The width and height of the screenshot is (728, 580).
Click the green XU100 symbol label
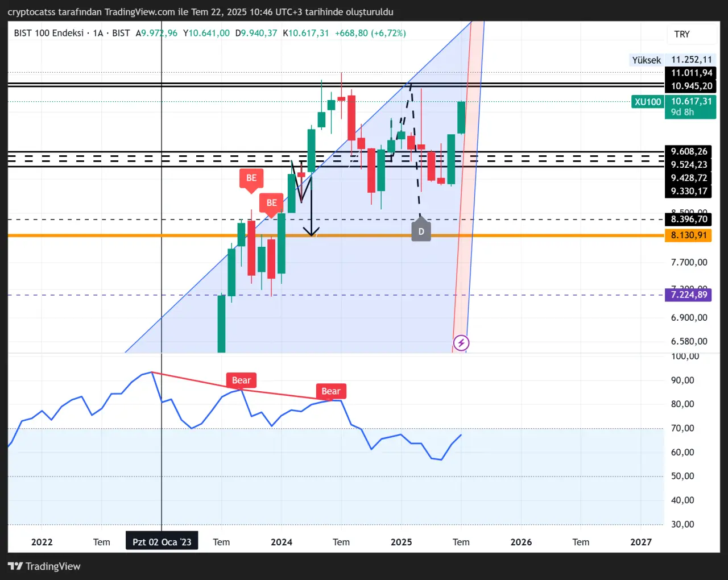pos(648,102)
